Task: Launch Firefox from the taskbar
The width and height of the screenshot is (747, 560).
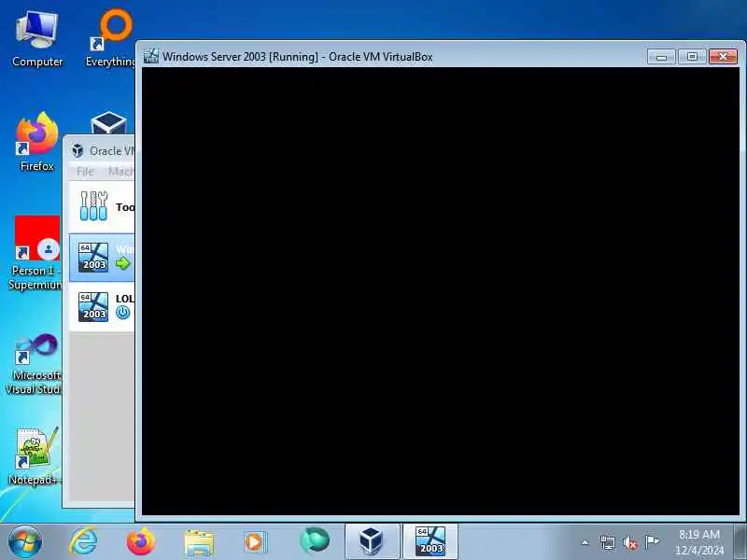Action: tap(141, 542)
